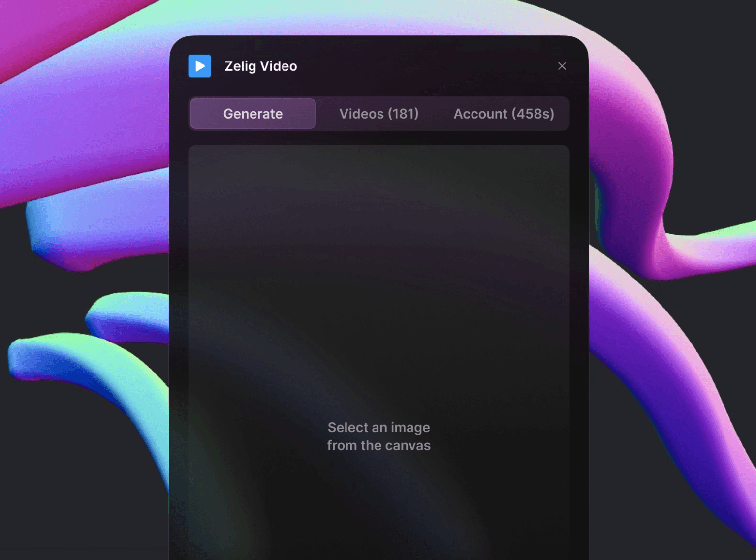The image size is (756, 560).
Task: Click the 'Select an image from the canvas' placeholder
Action: pos(379,436)
